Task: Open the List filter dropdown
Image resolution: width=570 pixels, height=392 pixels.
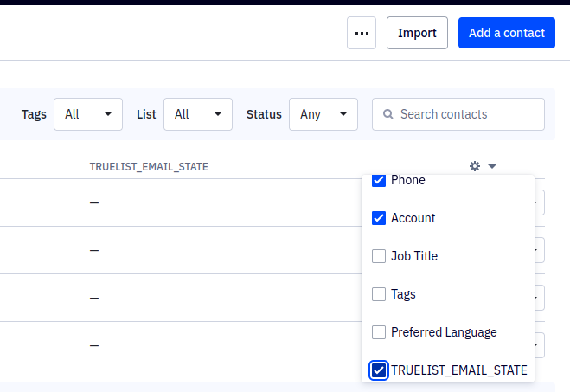Action: tap(198, 114)
